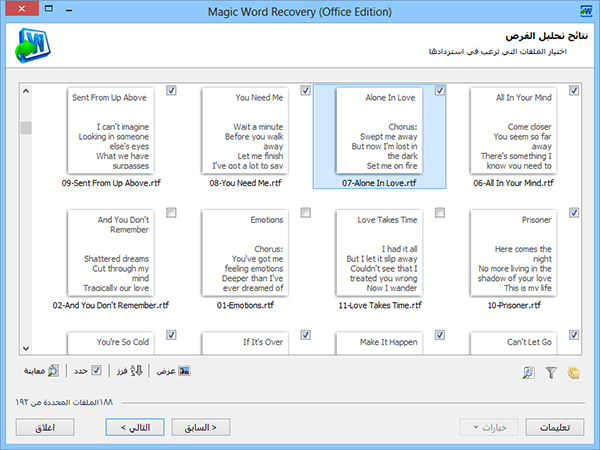Uncheck 07-Alone In Love.rtf checkbox
The height and width of the screenshot is (450, 600).
[440, 90]
